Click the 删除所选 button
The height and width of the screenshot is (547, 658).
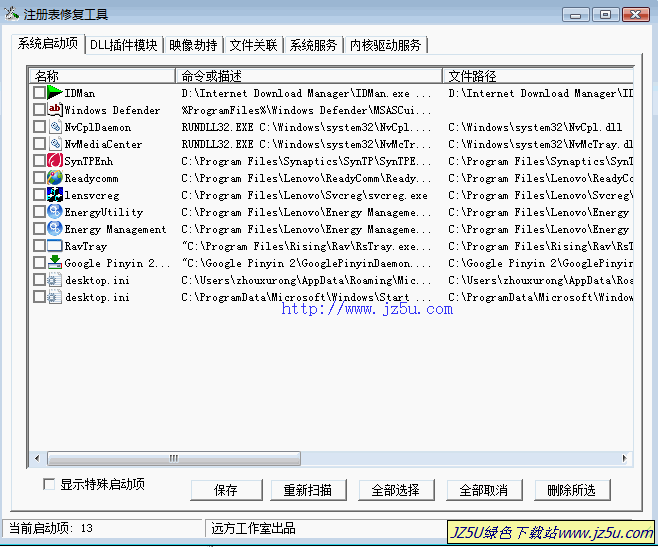(x=572, y=490)
